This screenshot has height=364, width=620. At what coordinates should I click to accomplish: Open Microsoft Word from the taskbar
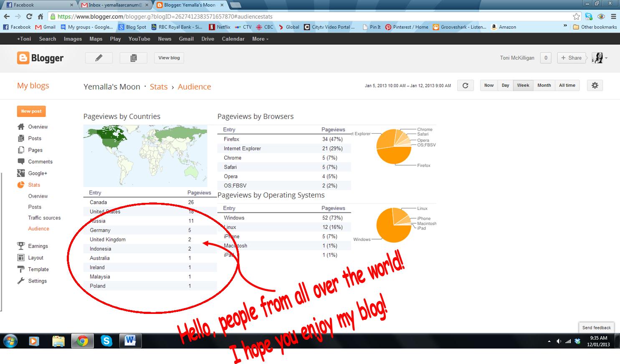tap(130, 341)
